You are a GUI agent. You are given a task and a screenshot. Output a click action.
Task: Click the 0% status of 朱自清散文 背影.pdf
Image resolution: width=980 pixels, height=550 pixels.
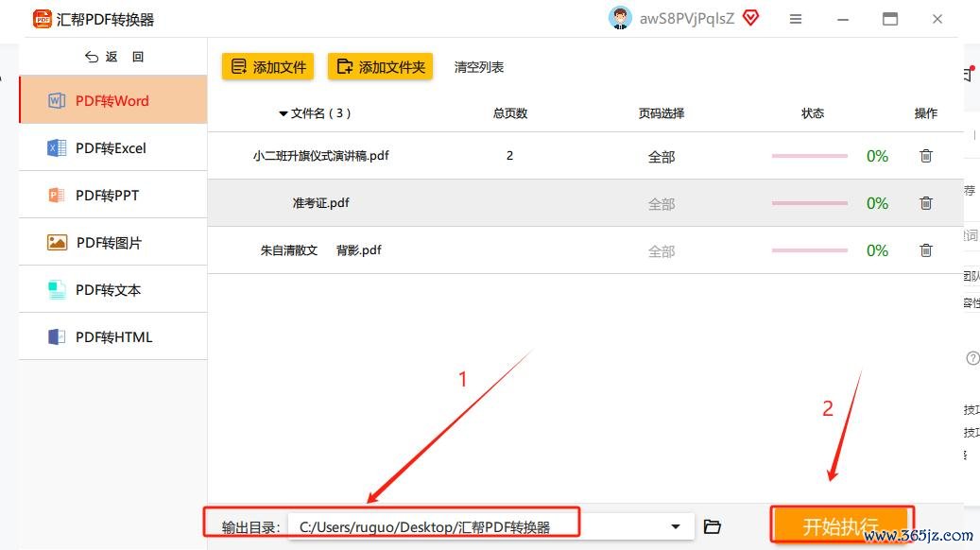(x=877, y=251)
